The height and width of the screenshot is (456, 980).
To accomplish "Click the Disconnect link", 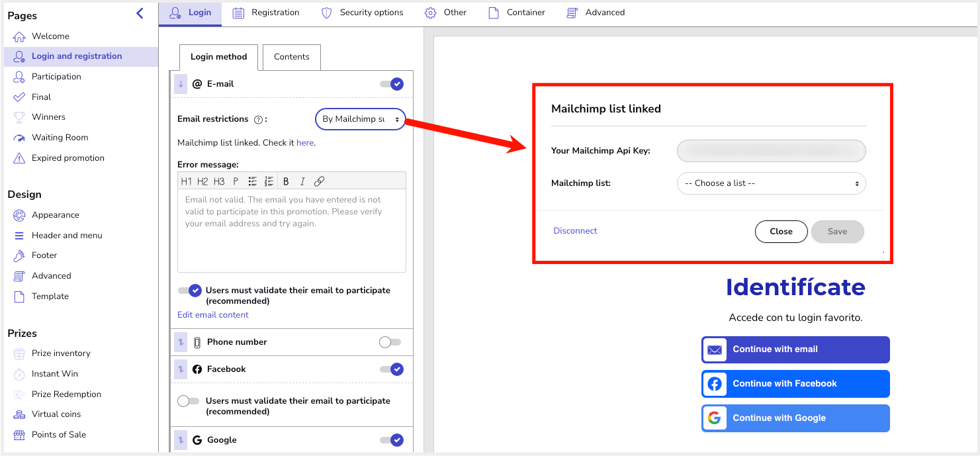I will 575,231.
